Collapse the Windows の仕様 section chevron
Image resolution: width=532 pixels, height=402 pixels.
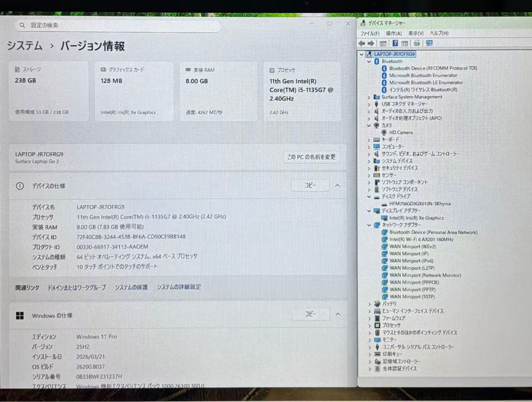(x=337, y=314)
